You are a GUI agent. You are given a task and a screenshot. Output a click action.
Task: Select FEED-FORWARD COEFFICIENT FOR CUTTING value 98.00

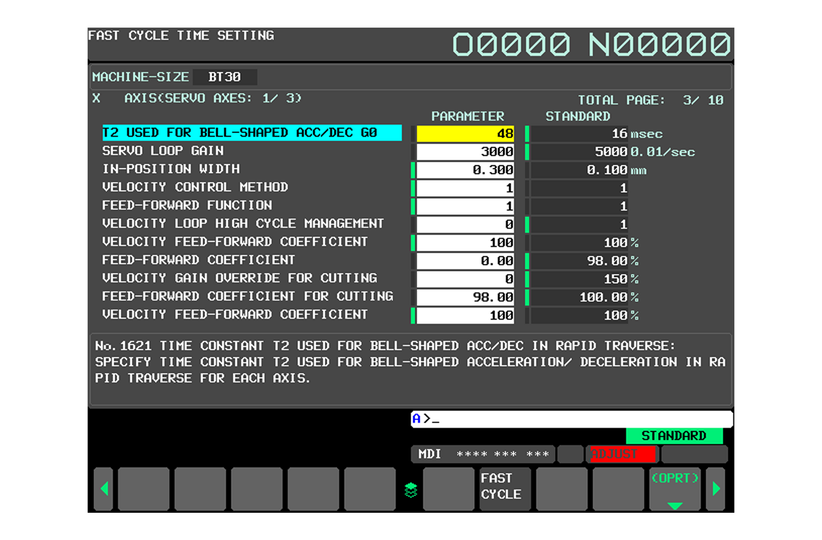pos(465,297)
